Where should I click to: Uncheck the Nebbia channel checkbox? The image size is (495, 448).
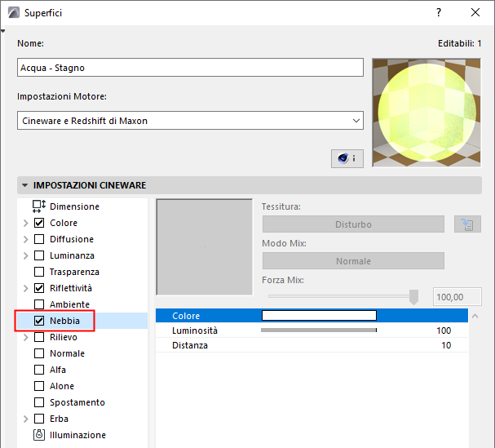coord(39,321)
